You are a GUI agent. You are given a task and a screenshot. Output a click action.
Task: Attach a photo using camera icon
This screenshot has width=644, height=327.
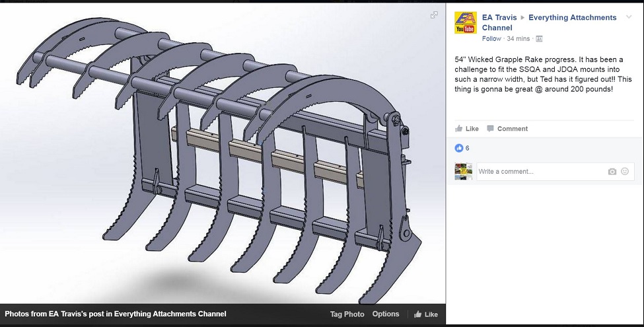click(x=612, y=172)
